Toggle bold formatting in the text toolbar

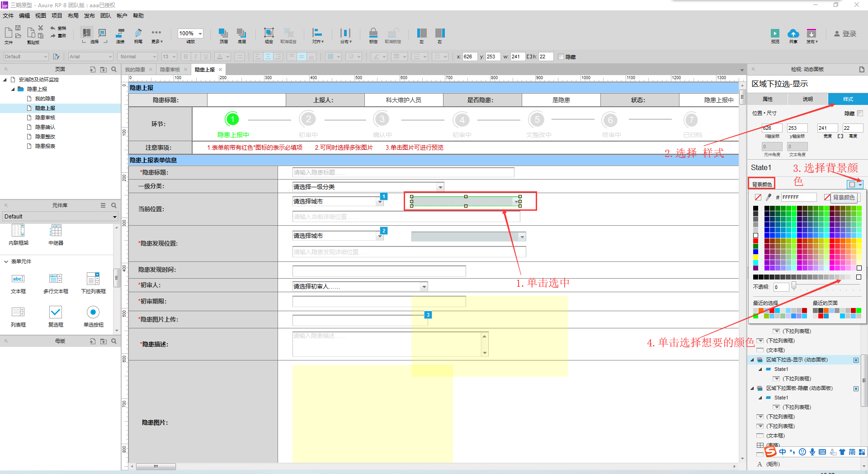tap(185, 56)
